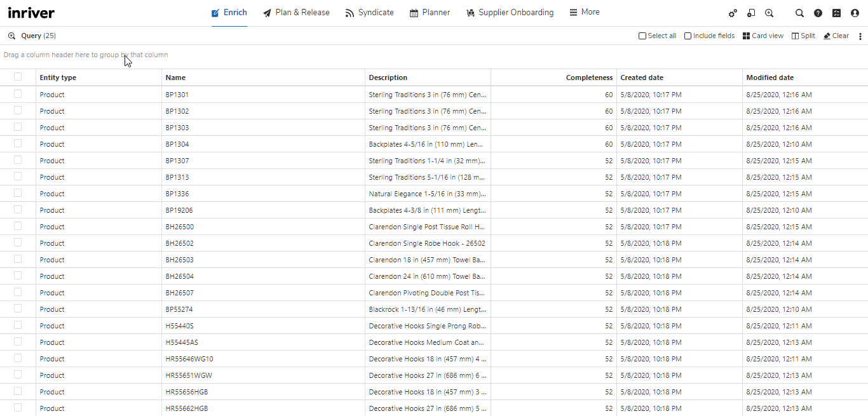Viewport: 868px width, 416px height.
Task: Click the Split panes icon
Action: 795,36
